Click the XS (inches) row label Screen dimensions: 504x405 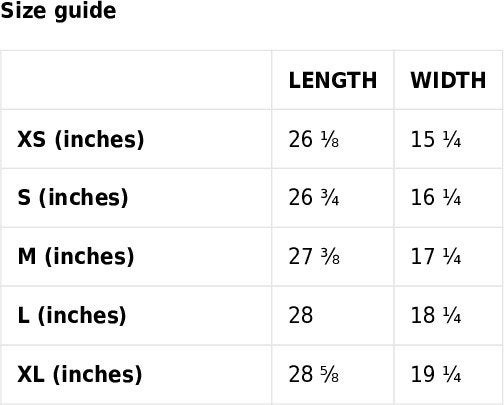(81, 139)
